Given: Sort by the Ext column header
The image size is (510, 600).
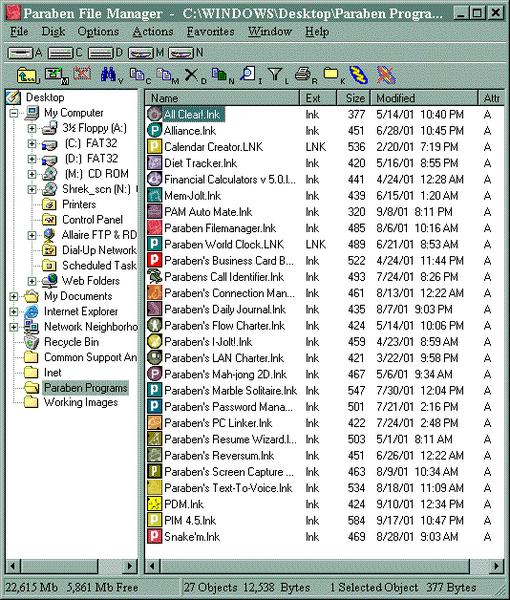Looking at the screenshot, I should 318,98.
